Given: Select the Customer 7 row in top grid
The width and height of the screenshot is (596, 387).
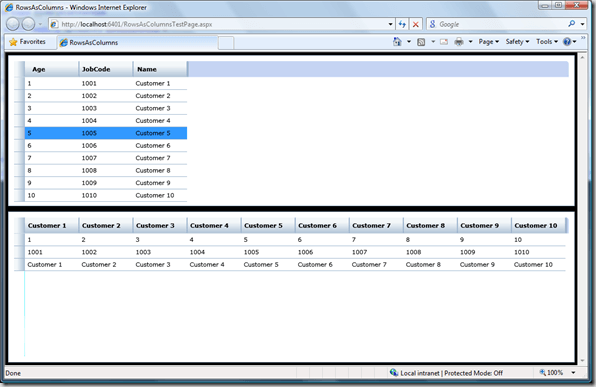Looking at the screenshot, I should pos(106,158).
